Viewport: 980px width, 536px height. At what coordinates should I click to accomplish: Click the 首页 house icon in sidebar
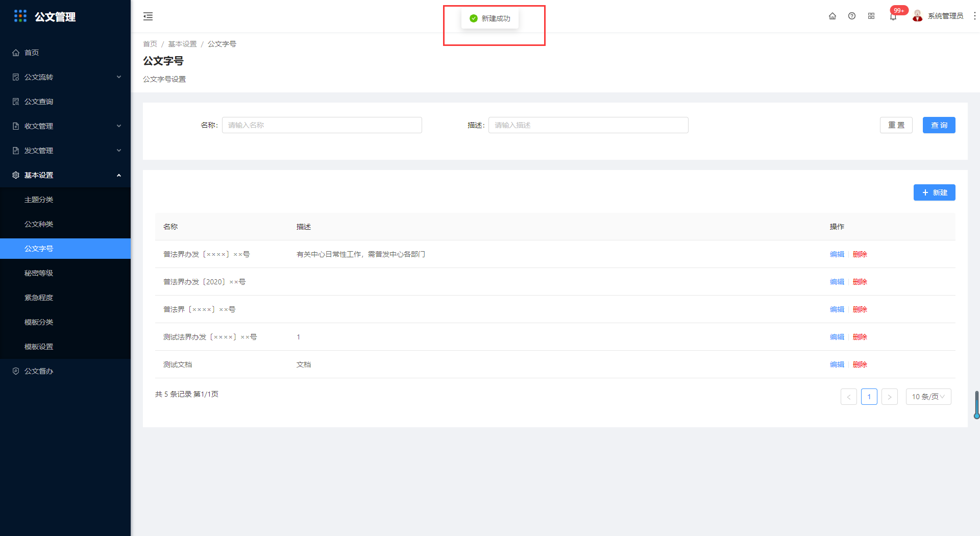(x=16, y=53)
